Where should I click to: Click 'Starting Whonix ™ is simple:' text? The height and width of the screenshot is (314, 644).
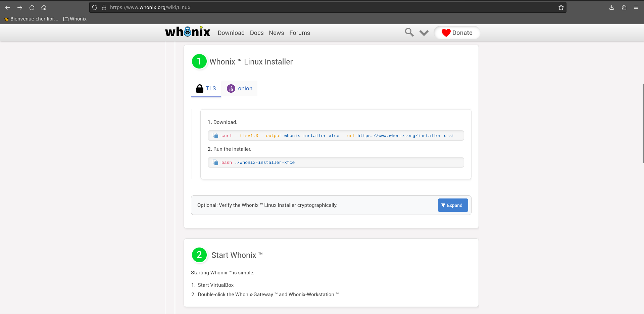(x=222, y=273)
